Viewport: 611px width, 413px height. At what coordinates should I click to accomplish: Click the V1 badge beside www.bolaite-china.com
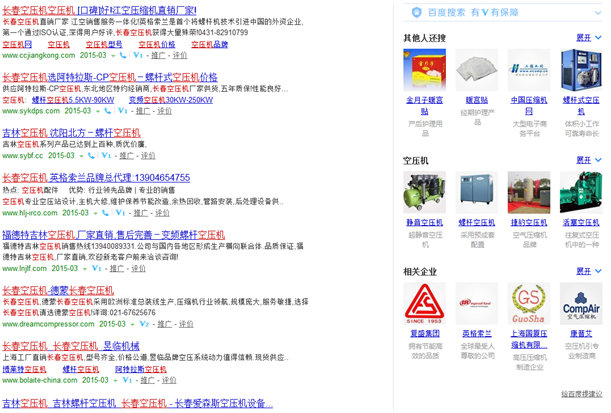pyautogui.click(x=127, y=380)
